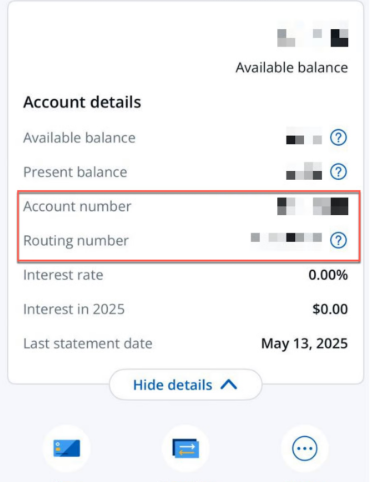Click the Present balance label
The width and height of the screenshot is (376, 482).
tap(75, 172)
